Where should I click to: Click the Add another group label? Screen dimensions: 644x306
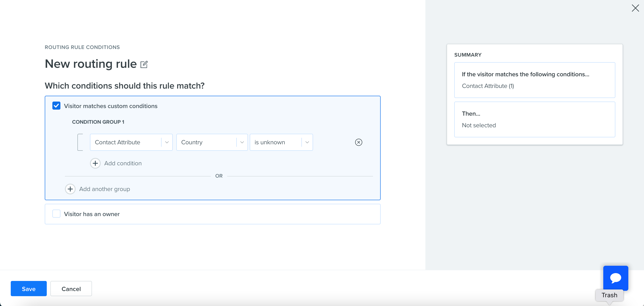tap(104, 189)
